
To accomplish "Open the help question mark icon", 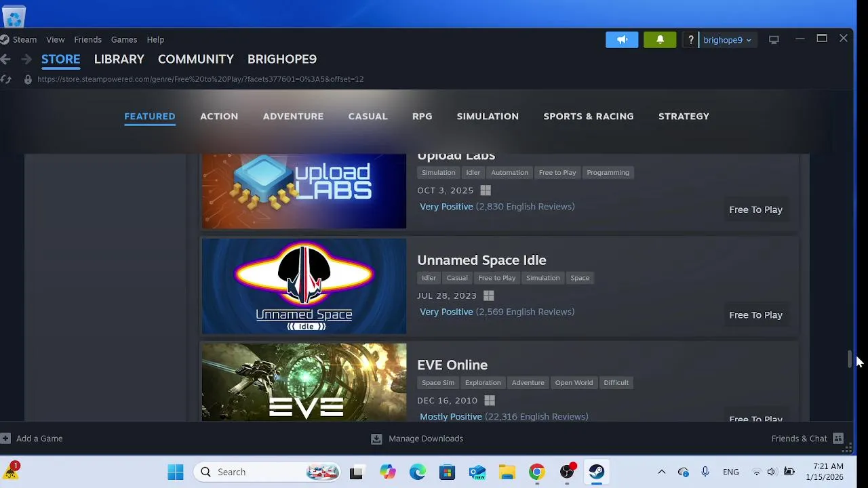I will (x=690, y=40).
